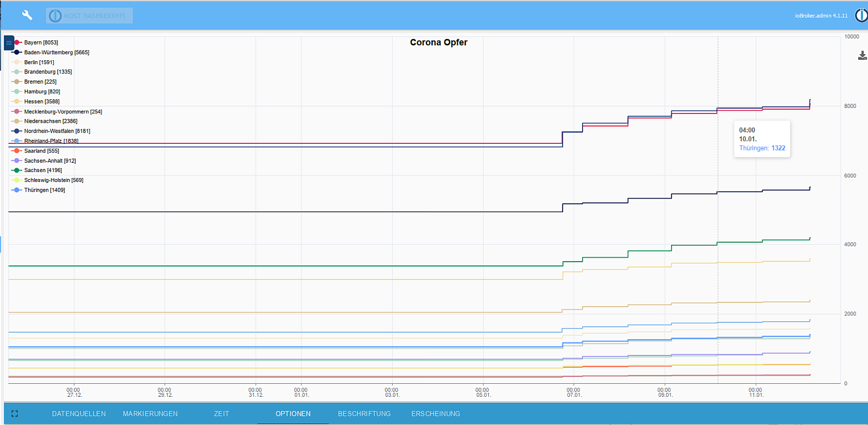Click the x-axis date label 29.12.
868x425 pixels.
coord(165,395)
